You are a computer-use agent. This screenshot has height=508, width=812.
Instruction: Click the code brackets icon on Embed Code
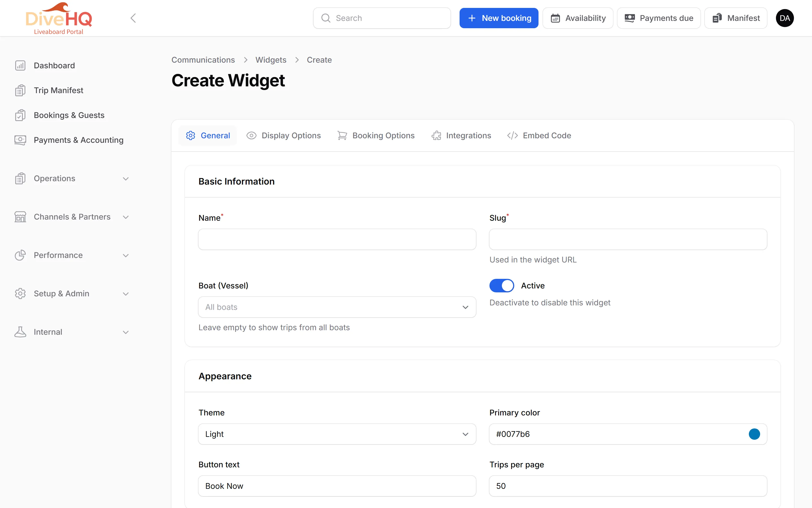512,135
